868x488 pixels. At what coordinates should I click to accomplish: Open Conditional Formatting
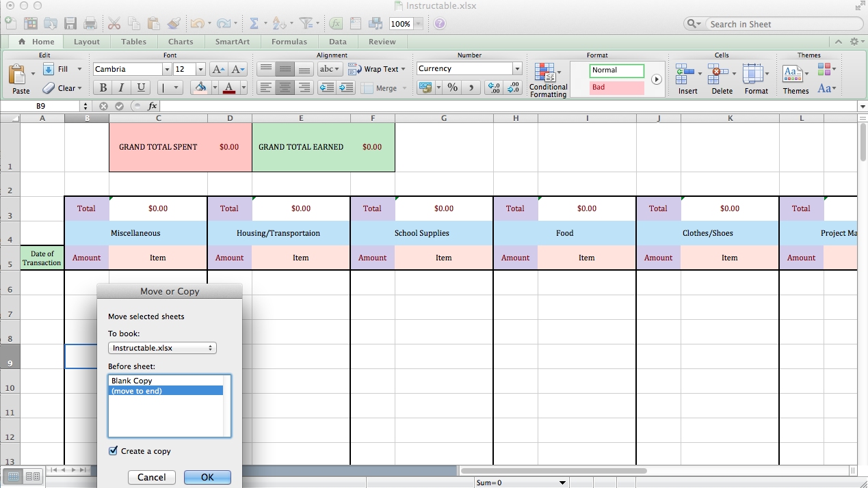548,80
